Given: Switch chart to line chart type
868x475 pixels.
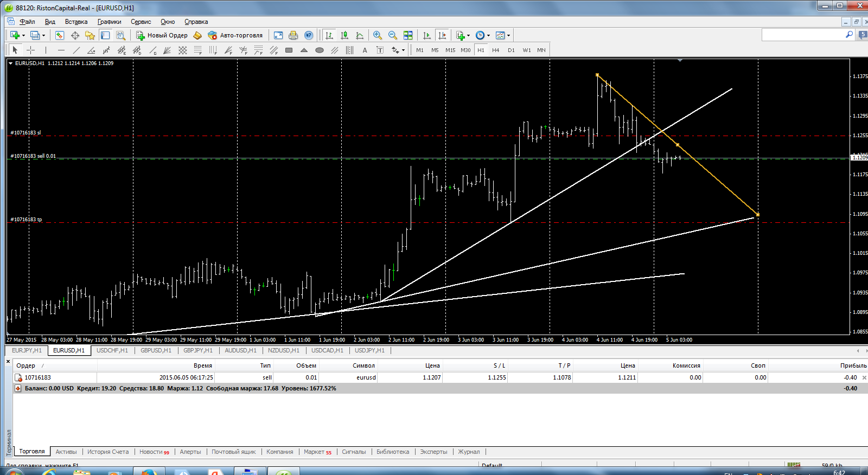Looking at the screenshot, I should [360, 35].
